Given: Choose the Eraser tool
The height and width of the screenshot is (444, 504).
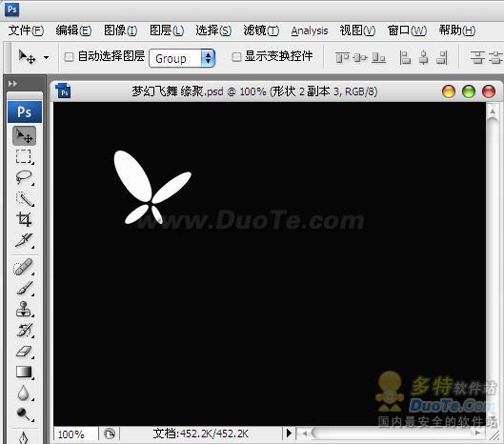Looking at the screenshot, I should (24, 352).
